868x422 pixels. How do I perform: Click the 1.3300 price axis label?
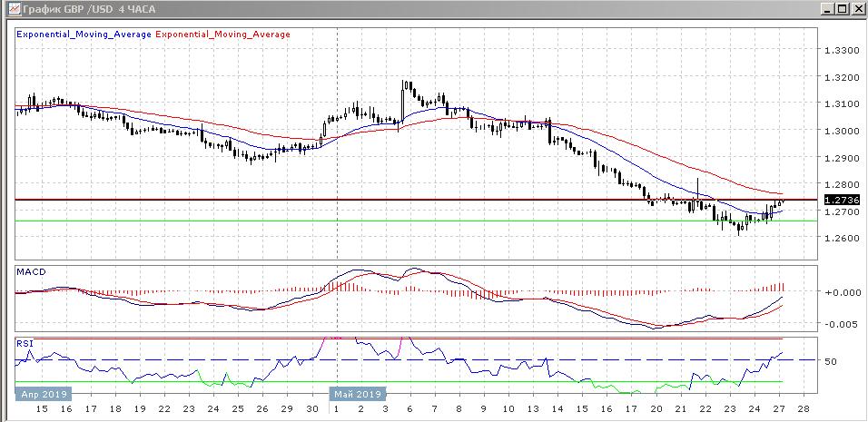click(x=841, y=51)
